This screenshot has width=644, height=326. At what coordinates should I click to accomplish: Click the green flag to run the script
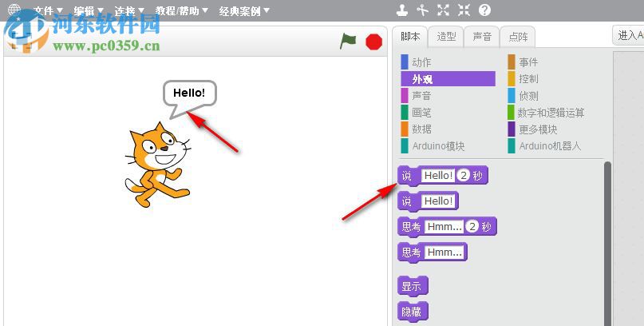[x=348, y=41]
